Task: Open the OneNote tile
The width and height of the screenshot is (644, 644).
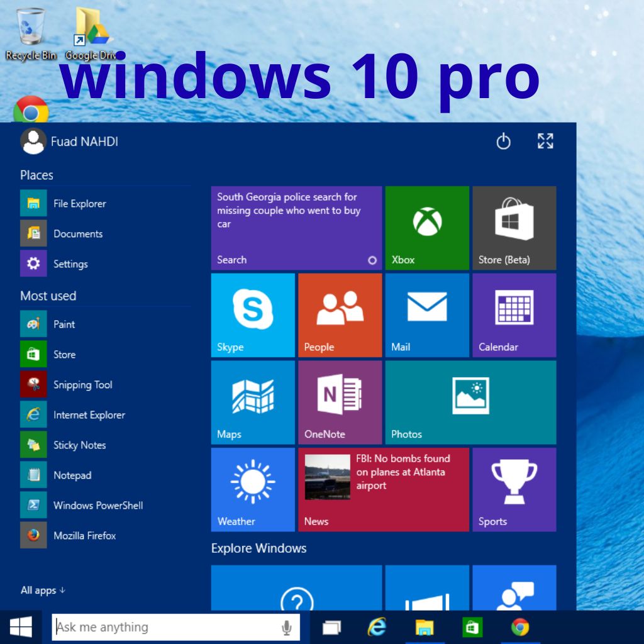Action: click(340, 402)
